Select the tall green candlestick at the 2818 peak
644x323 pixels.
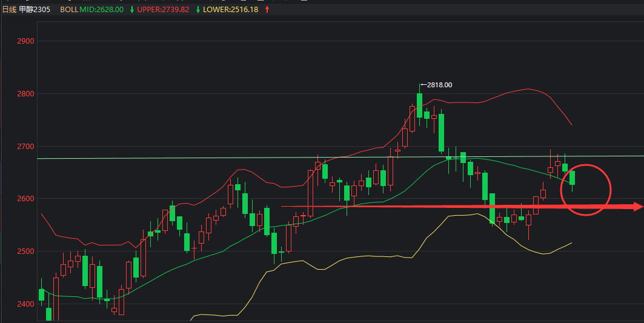pos(419,105)
